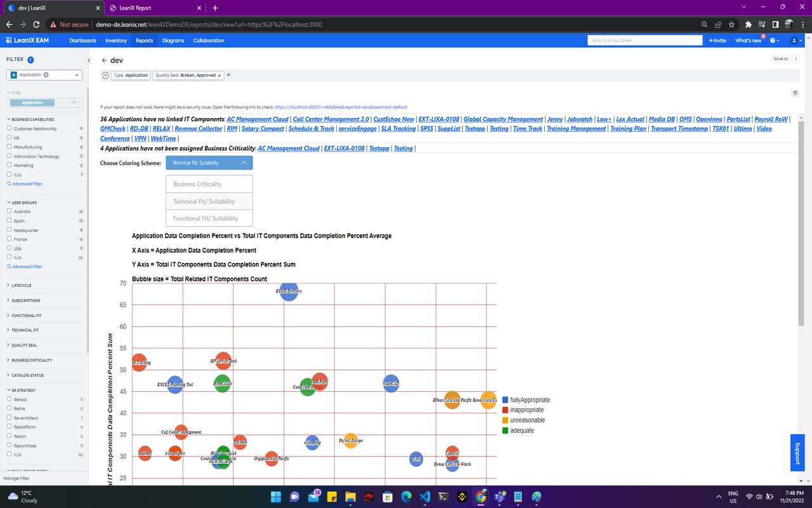Open the Dashboards menu

[83, 40]
